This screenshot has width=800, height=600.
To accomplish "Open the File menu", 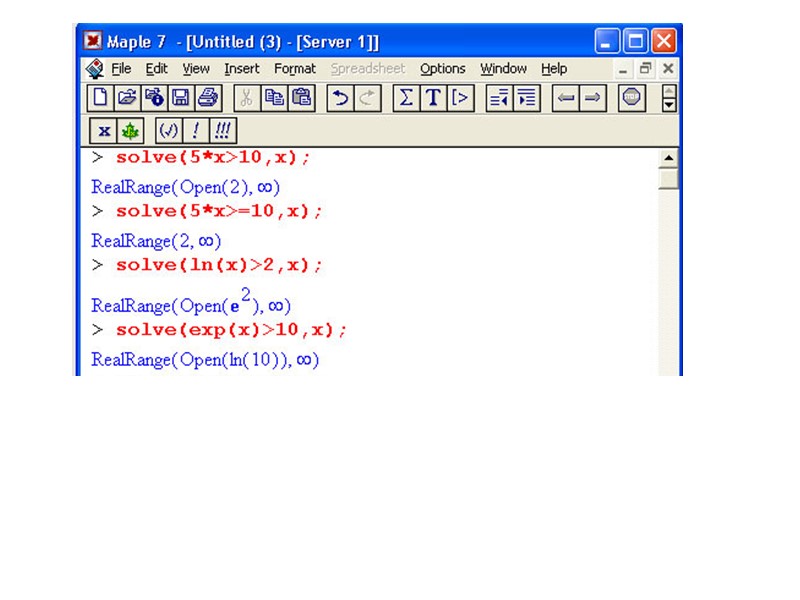I will coord(121,68).
